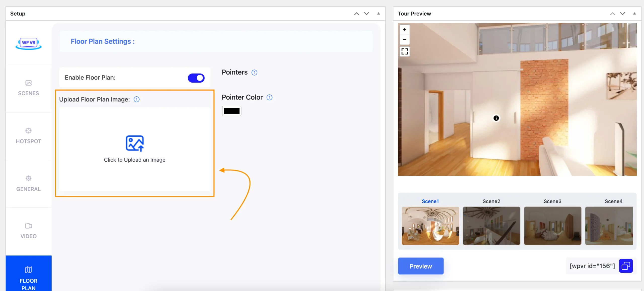The image size is (644, 291).
Task: Click the upload image icon
Action: pos(135,143)
